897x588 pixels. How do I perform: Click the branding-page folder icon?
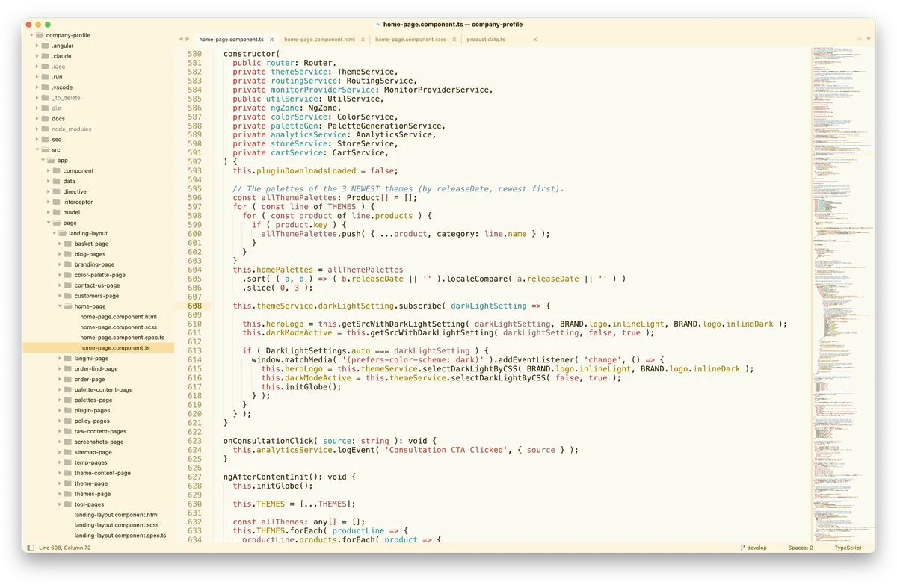pos(68,264)
